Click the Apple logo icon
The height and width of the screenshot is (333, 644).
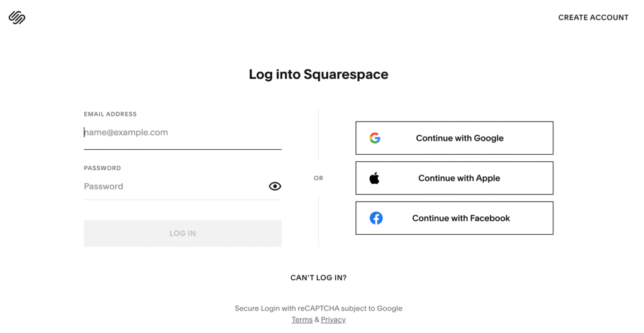point(375,178)
